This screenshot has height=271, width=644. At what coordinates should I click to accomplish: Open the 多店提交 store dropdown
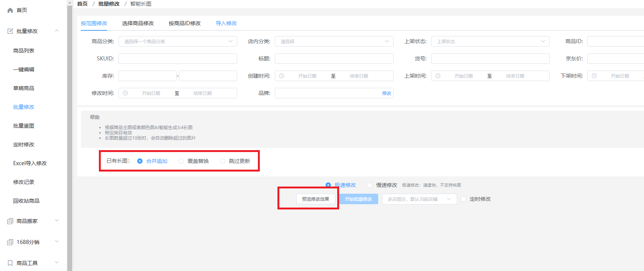tap(420, 199)
